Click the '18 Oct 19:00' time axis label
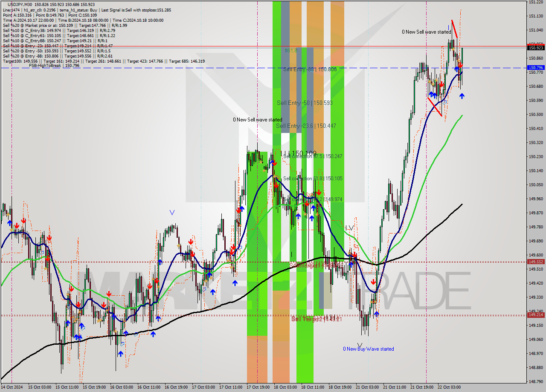The height and width of the screenshot is (392, 546). click(x=340, y=387)
